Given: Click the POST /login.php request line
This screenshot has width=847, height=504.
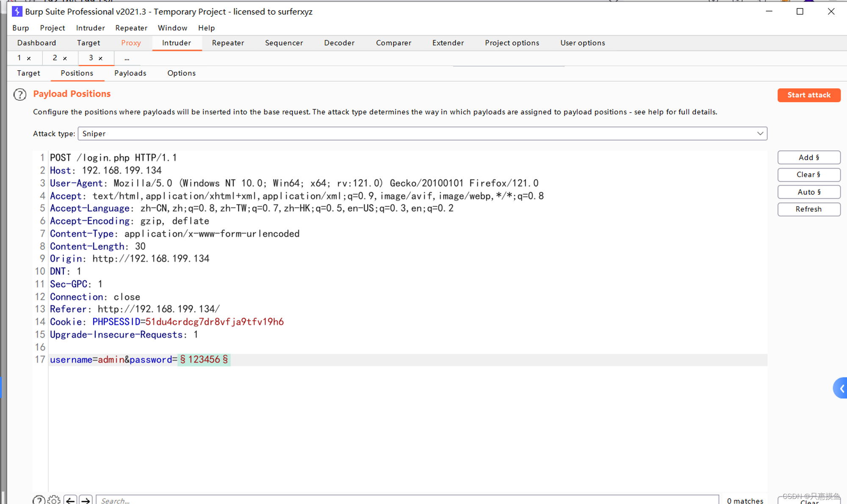Looking at the screenshot, I should [113, 158].
